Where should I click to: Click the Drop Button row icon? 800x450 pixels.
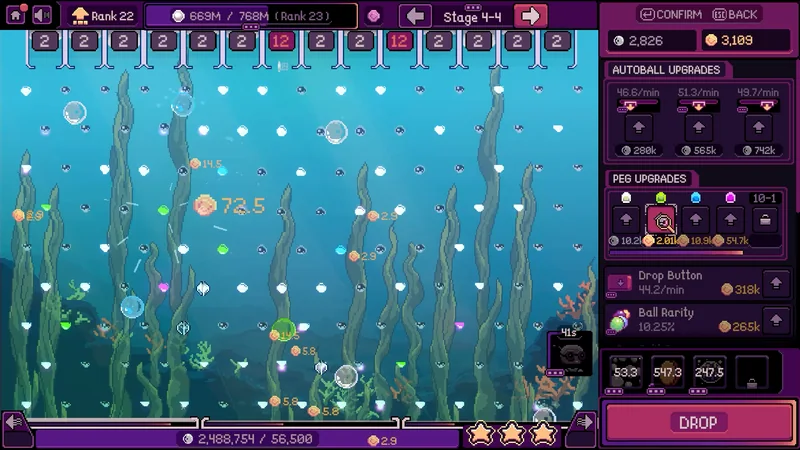(x=620, y=282)
